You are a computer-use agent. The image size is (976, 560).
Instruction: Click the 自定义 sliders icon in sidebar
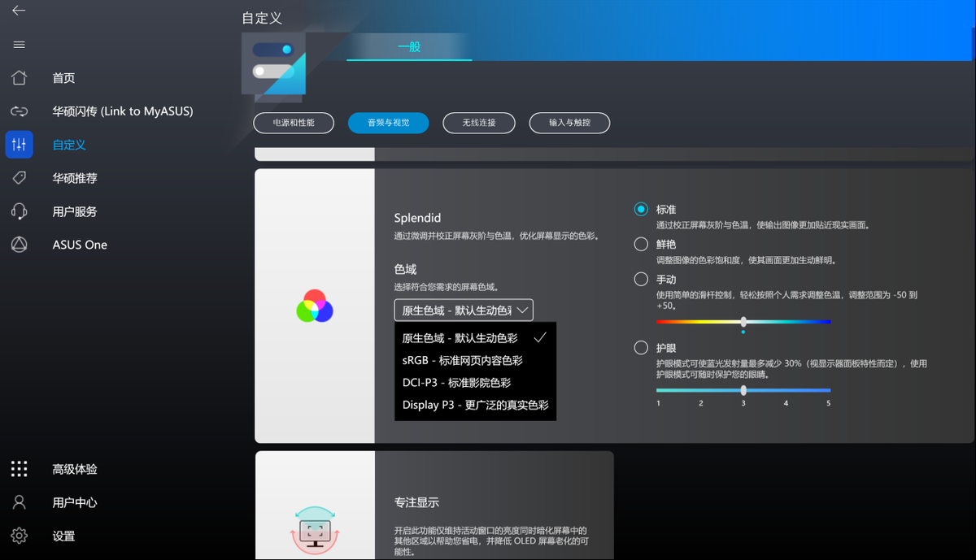pyautogui.click(x=19, y=145)
